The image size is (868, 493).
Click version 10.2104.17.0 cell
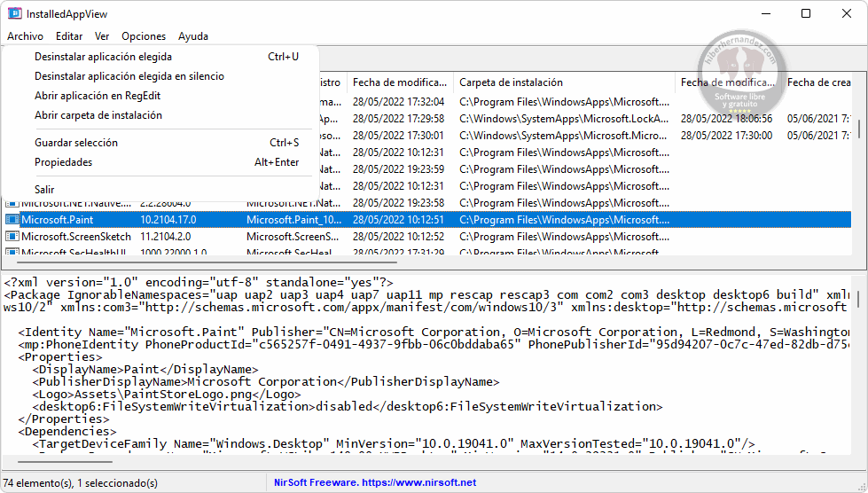tap(168, 220)
